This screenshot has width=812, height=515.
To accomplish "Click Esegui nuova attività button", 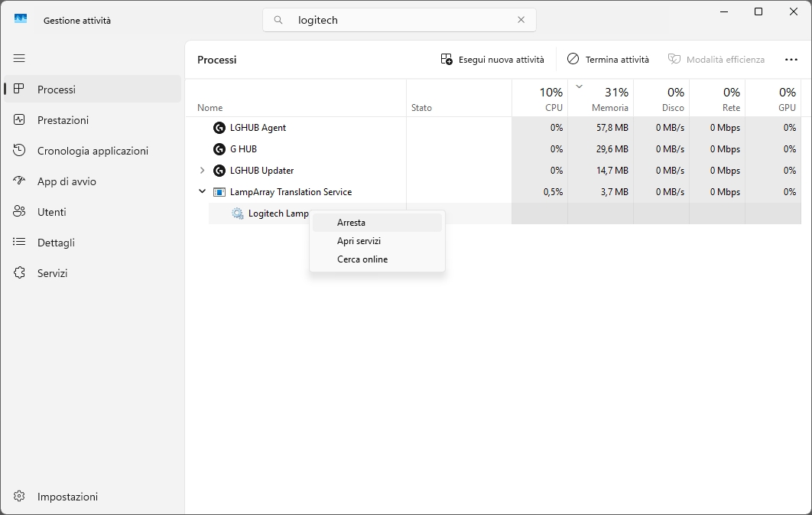I will (492, 60).
